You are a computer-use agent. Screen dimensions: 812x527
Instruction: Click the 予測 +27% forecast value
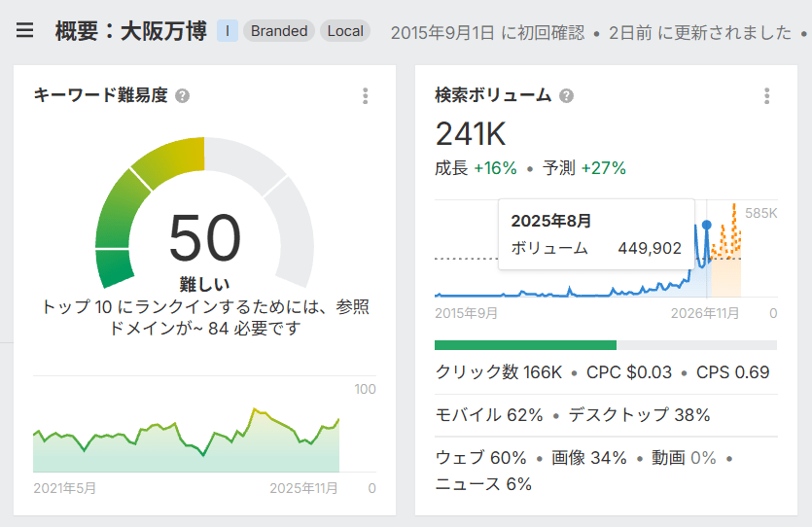(584, 168)
